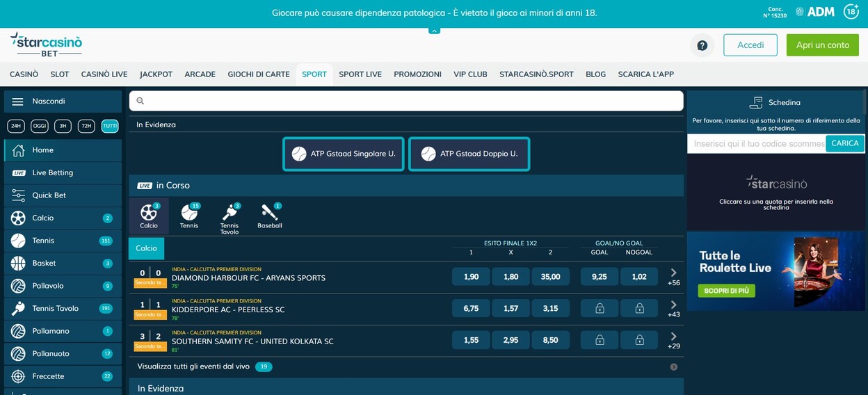Open ATP Gstaad Doppio U. featured event

(469, 154)
